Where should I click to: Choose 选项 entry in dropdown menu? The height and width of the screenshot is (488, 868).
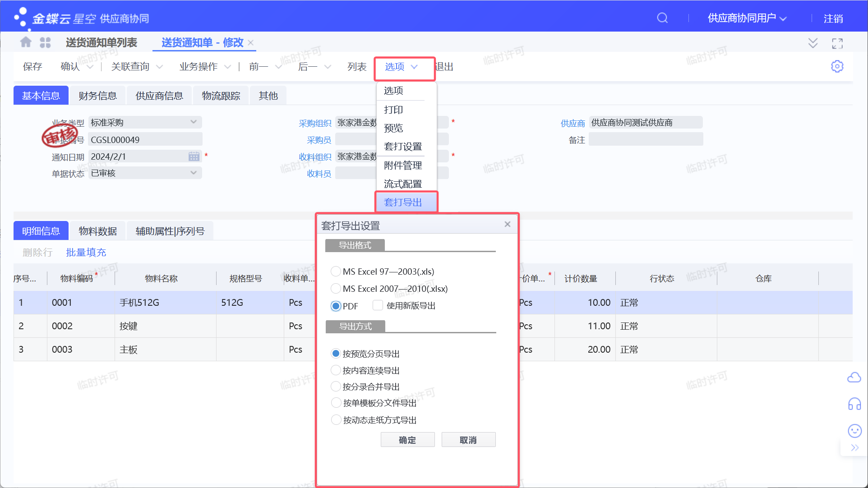(393, 91)
